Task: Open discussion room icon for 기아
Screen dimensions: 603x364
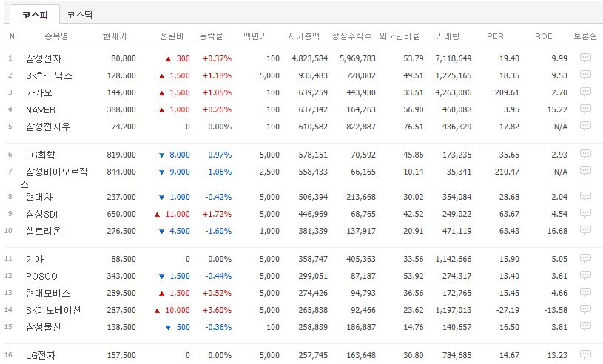Action: coord(585,258)
